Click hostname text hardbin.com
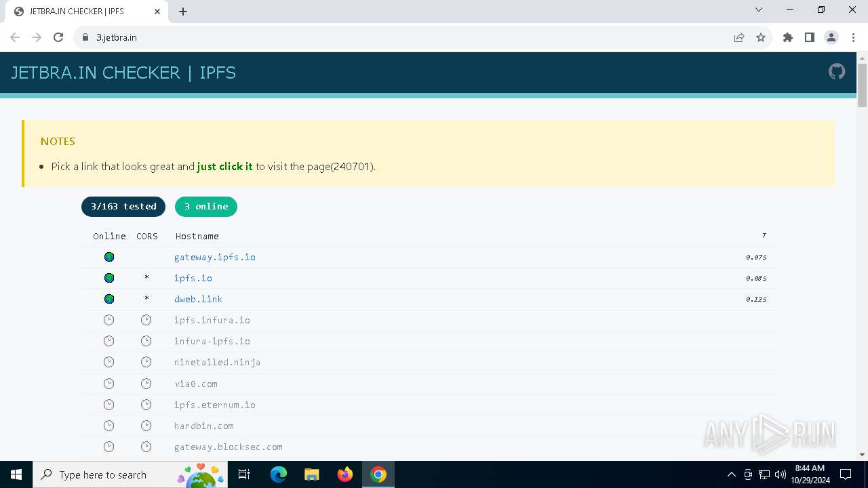This screenshot has width=868, height=488. pyautogui.click(x=204, y=426)
